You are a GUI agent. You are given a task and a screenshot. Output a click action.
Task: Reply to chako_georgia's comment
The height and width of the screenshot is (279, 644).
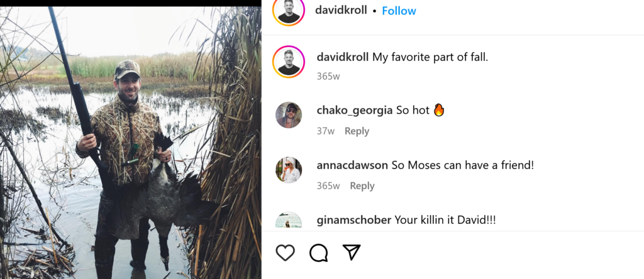click(x=357, y=131)
